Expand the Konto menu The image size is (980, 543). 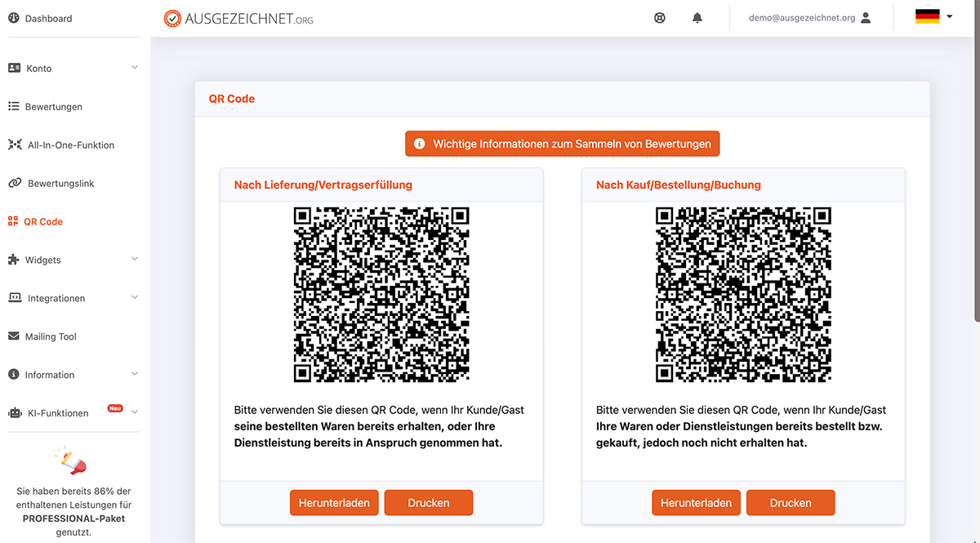(x=73, y=69)
